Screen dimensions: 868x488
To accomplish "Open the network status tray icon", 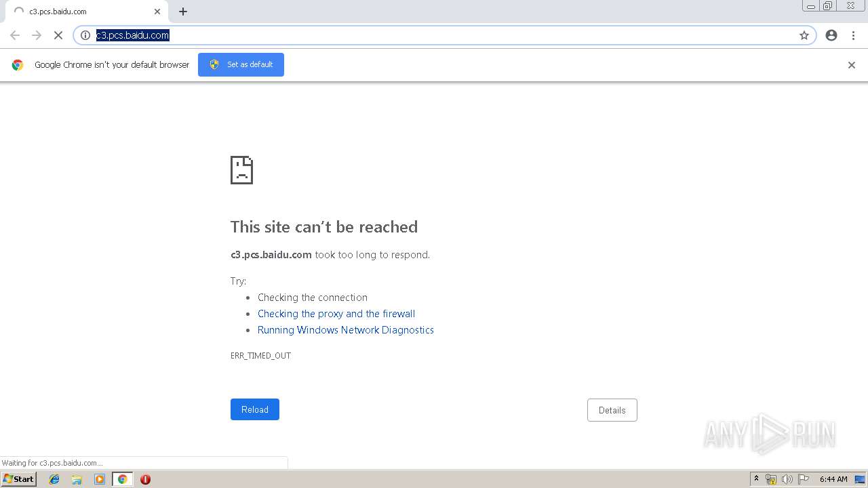I will tap(771, 479).
